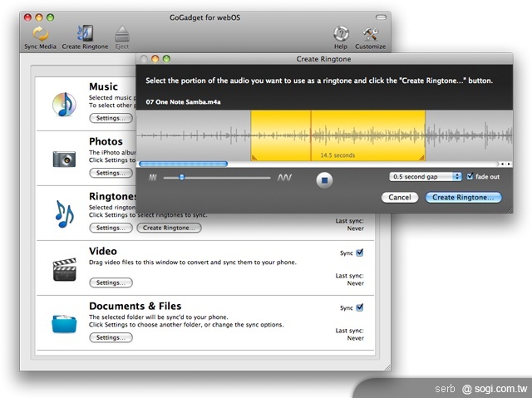Open Settings for the Video section
532x398 pixels.
(110, 283)
